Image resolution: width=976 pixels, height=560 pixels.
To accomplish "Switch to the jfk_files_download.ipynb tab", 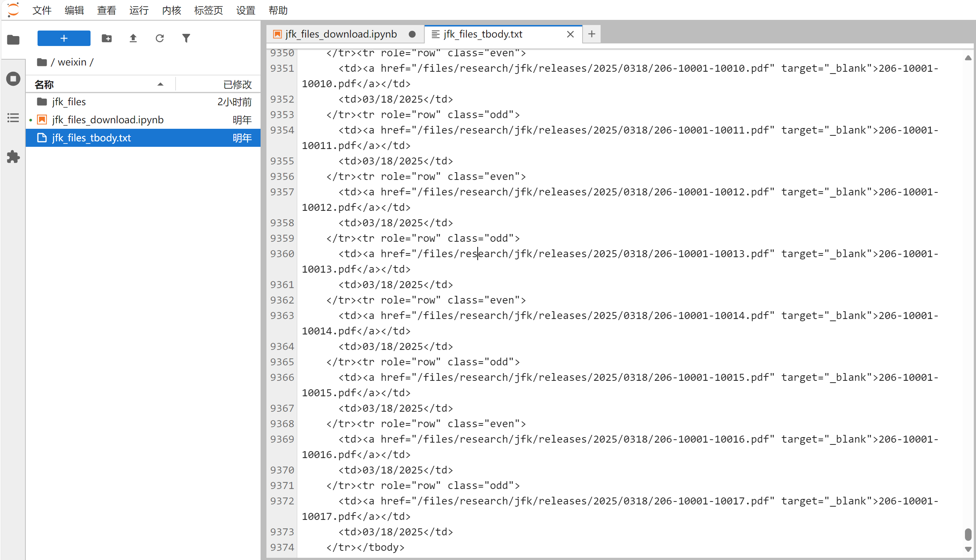I will click(x=341, y=34).
